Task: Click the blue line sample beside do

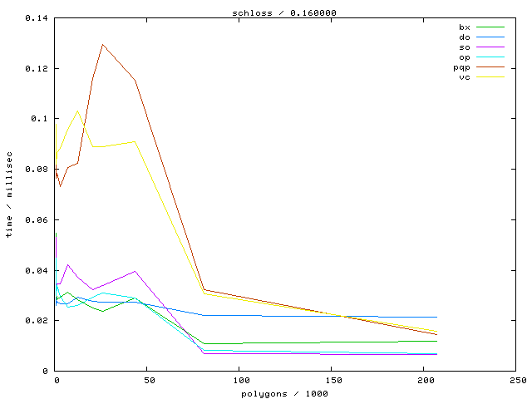Action: (x=490, y=37)
